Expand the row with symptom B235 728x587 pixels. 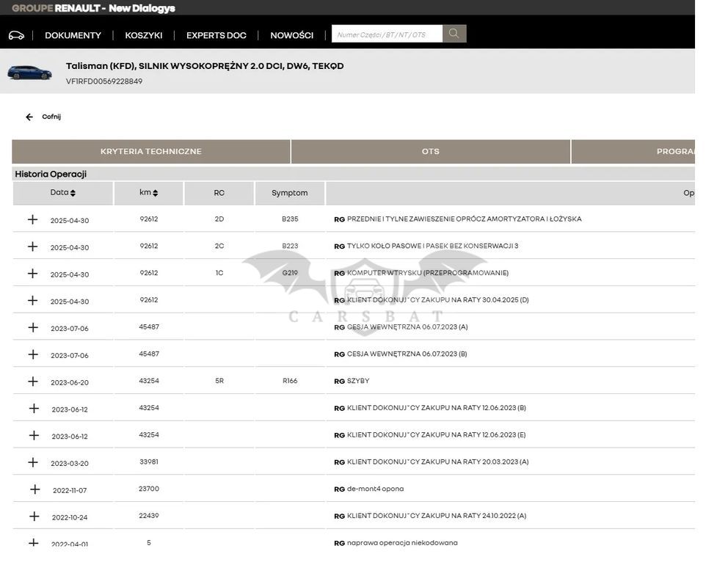click(x=32, y=219)
